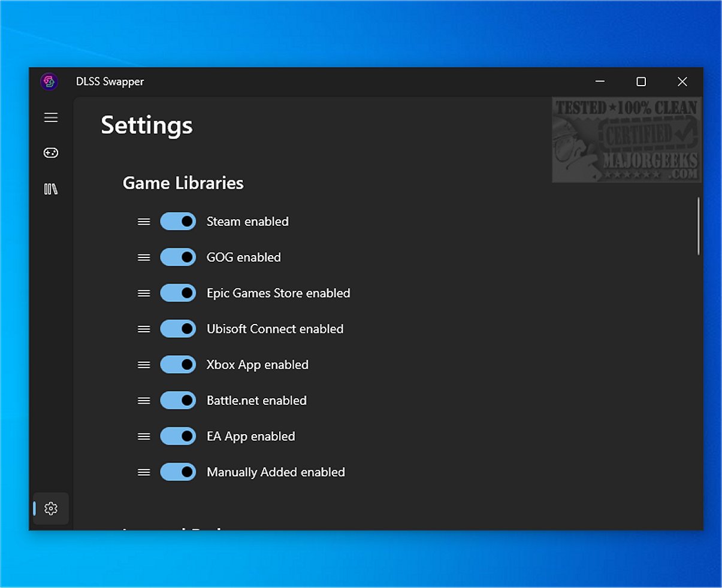This screenshot has width=722, height=588.
Task: Click the DLSS Swapper app logo
Action: click(49, 81)
